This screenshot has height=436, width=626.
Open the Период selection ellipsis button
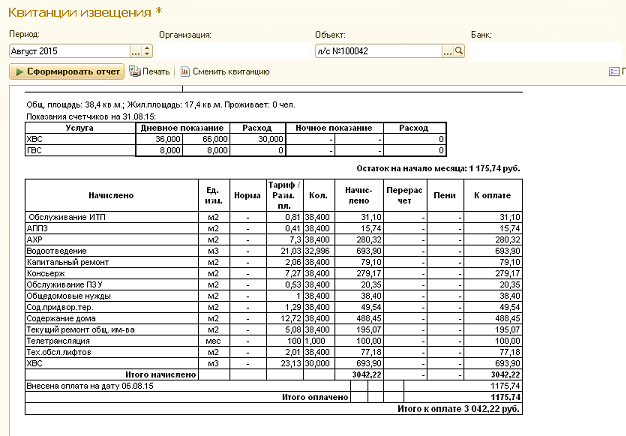pyautogui.click(x=135, y=50)
